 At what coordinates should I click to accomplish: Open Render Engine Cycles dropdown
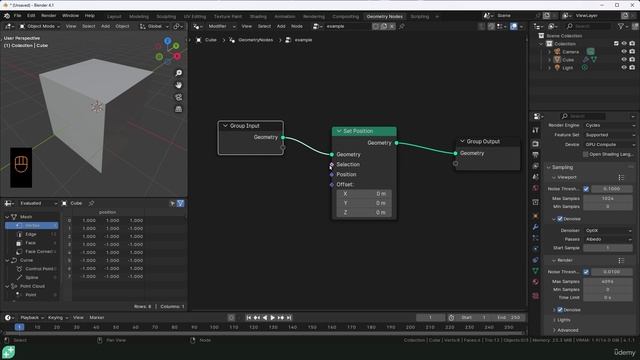click(610, 125)
